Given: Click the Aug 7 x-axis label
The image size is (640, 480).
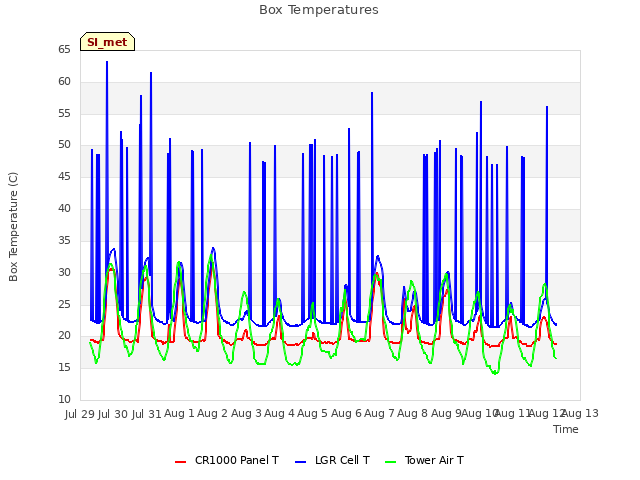Looking at the screenshot, I should [380, 414].
